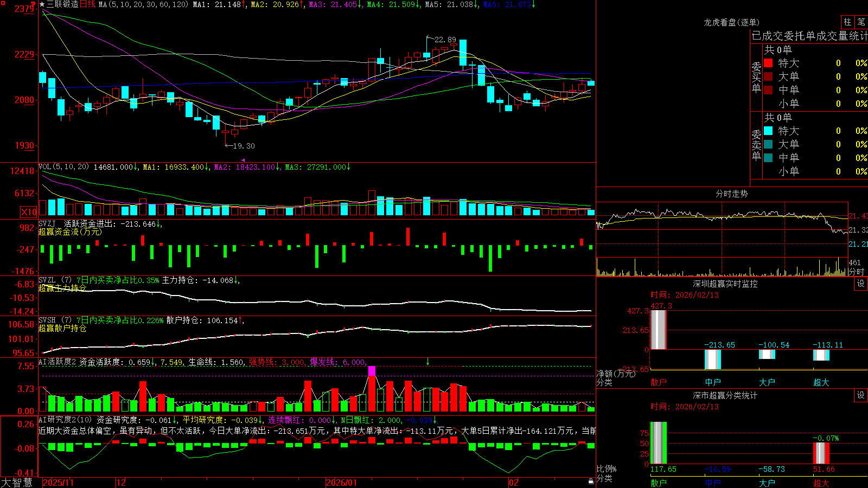
Task: Open 设 settings for 深圳超赢实时监控
Action: [x=861, y=284]
